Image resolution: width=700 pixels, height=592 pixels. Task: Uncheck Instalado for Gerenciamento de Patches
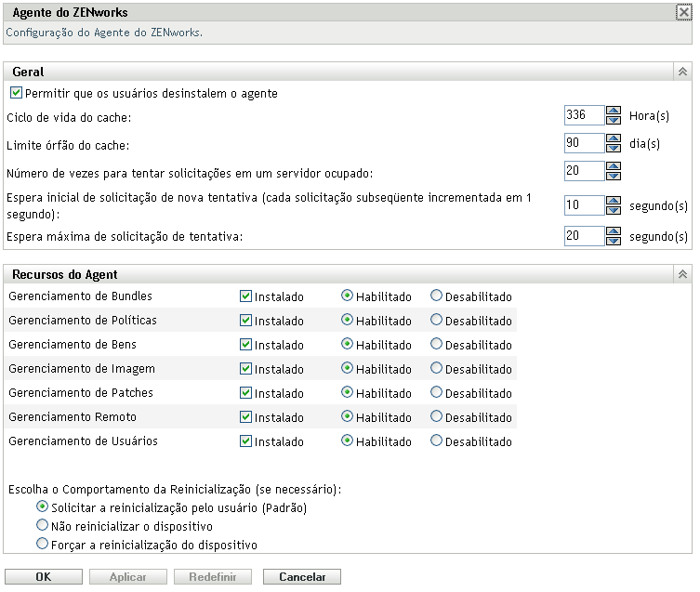[245, 392]
